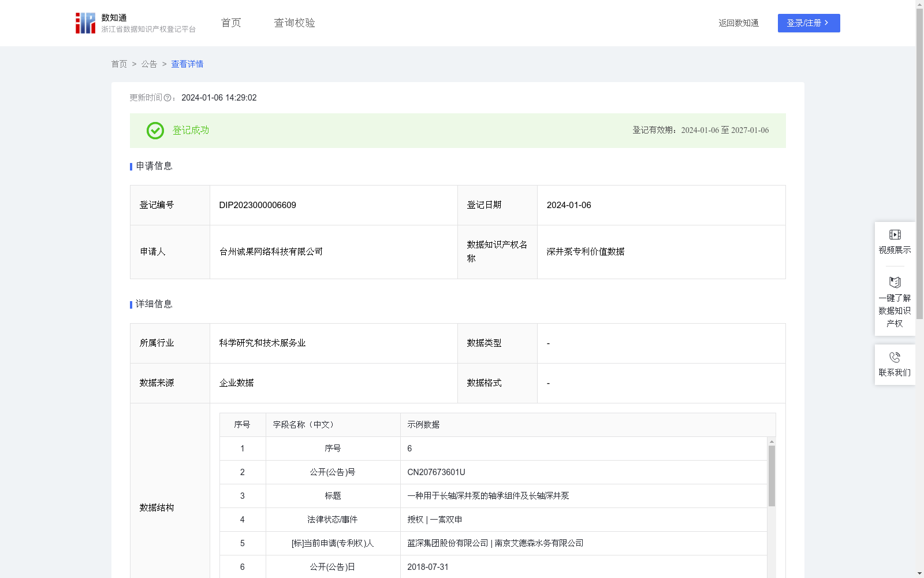
Task: Click the help icon beside 更新时间
Action: click(167, 98)
